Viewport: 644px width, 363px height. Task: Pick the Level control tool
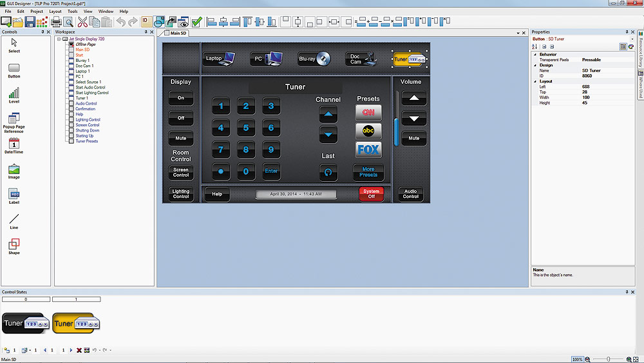pyautogui.click(x=14, y=95)
